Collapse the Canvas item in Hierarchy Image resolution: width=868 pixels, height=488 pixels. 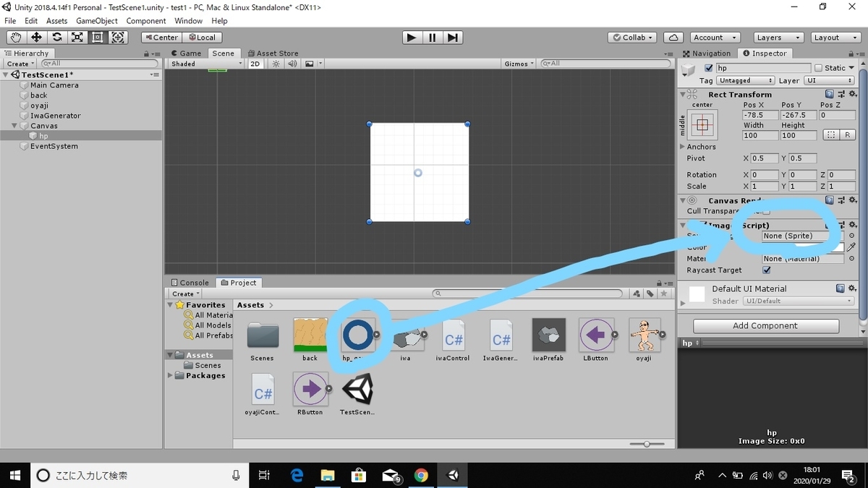(x=14, y=126)
